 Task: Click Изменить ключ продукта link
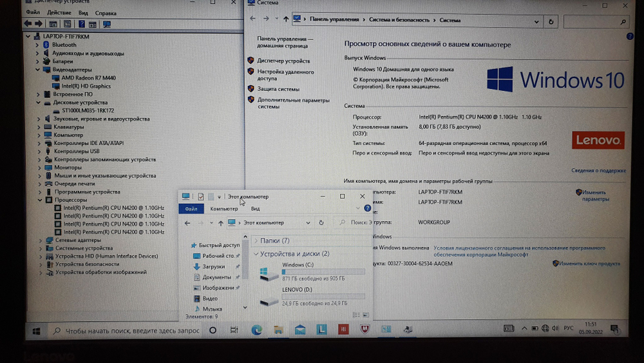pos(589,264)
